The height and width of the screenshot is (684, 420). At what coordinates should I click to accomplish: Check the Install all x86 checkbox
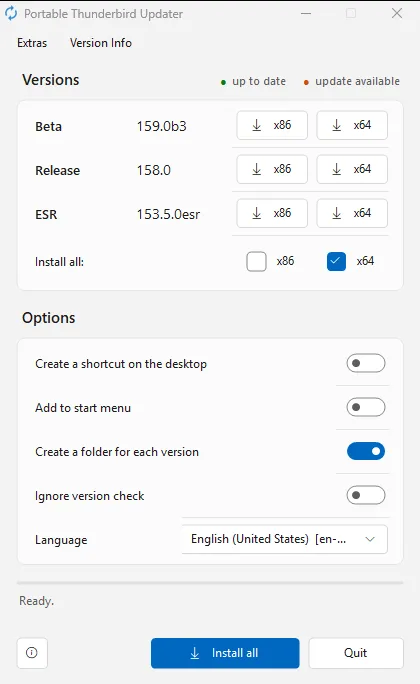pyautogui.click(x=256, y=262)
